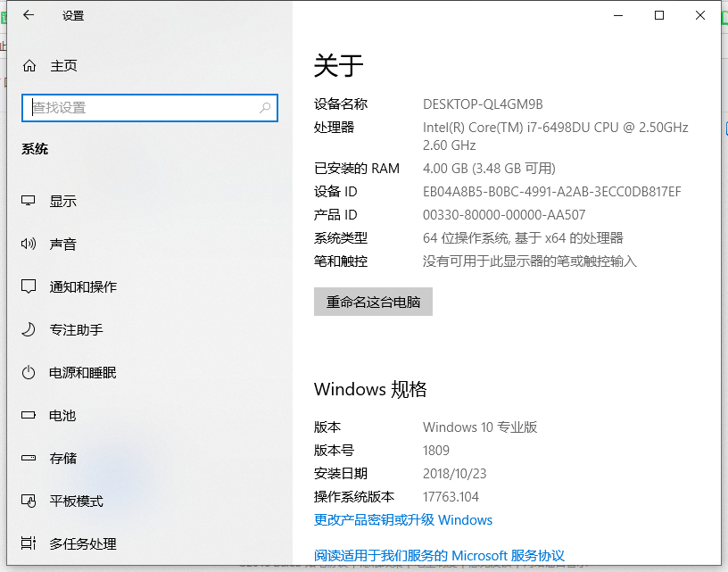
Task: Go back using the back arrow
Action: pos(29,15)
